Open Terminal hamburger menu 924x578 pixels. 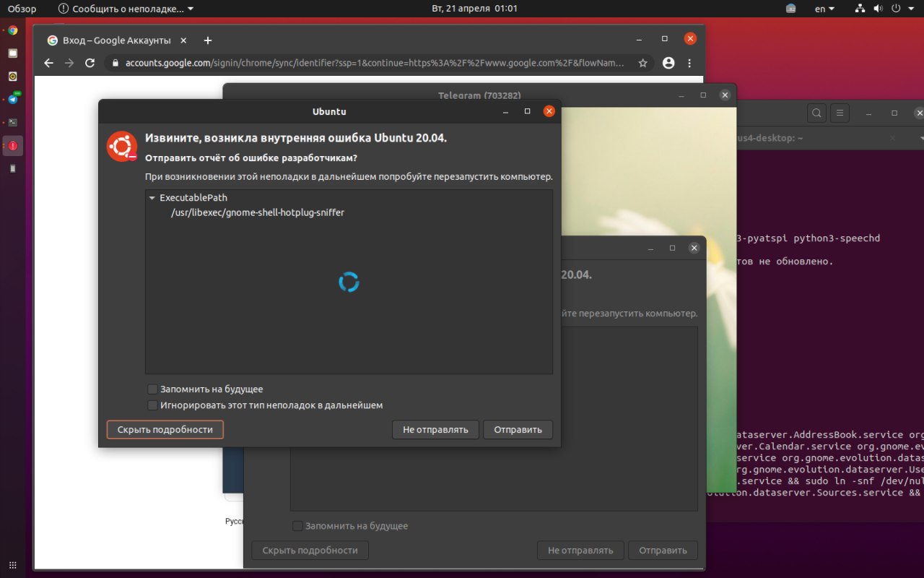[839, 113]
